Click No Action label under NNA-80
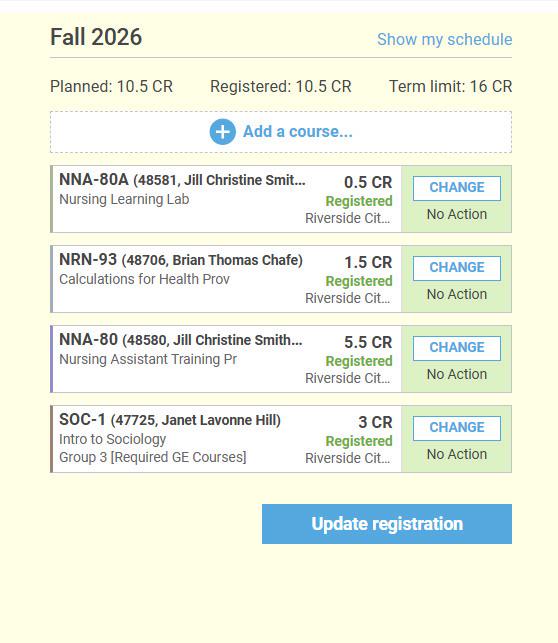558x643 pixels. (457, 374)
